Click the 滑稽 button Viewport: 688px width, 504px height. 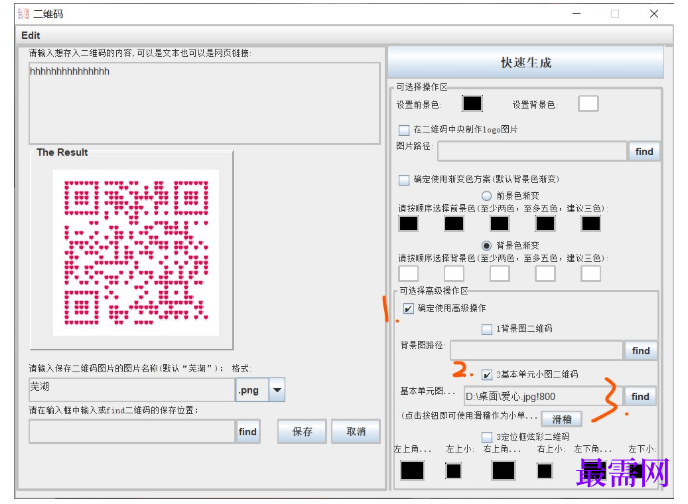coord(562,419)
